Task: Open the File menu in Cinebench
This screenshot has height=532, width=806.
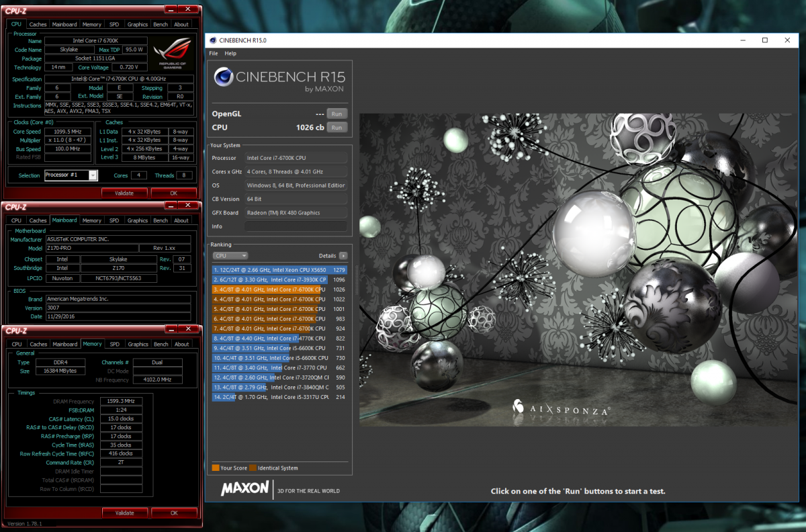Action: (214, 53)
